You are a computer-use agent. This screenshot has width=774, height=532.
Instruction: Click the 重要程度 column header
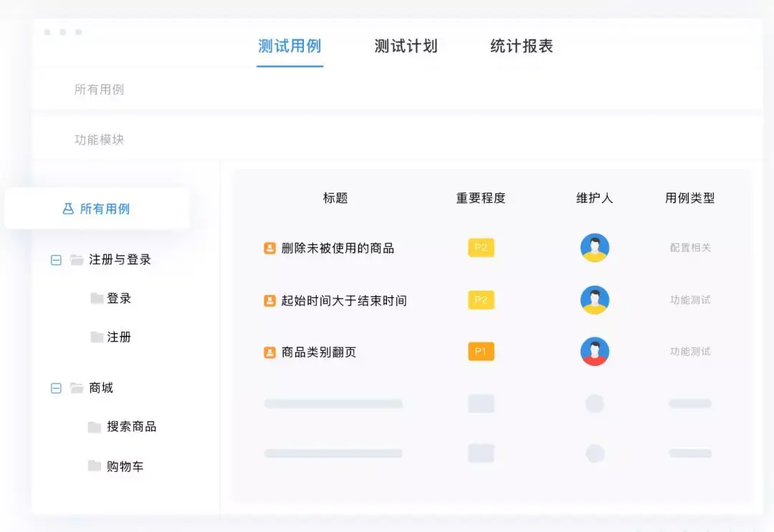481,198
